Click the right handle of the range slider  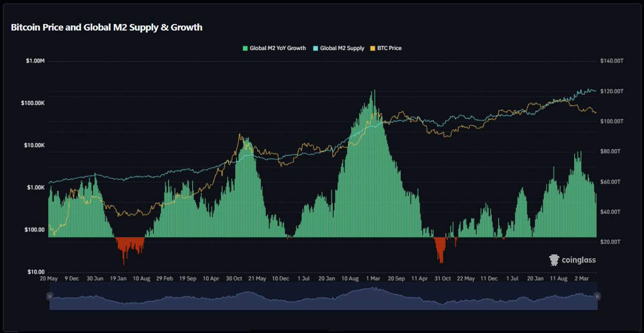pos(597,296)
